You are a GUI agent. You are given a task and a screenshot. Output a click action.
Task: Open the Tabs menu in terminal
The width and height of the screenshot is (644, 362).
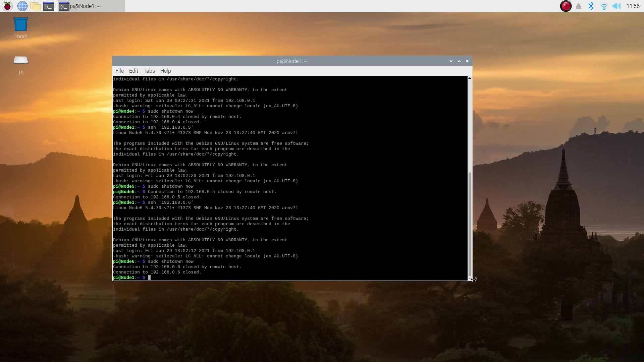[149, 71]
